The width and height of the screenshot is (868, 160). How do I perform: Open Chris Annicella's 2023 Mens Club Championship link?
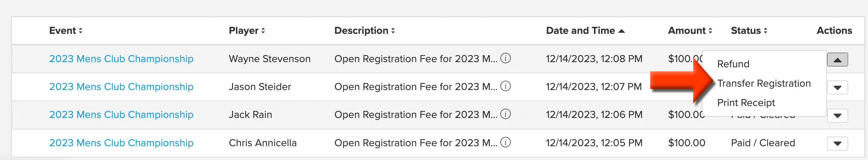[x=121, y=143]
